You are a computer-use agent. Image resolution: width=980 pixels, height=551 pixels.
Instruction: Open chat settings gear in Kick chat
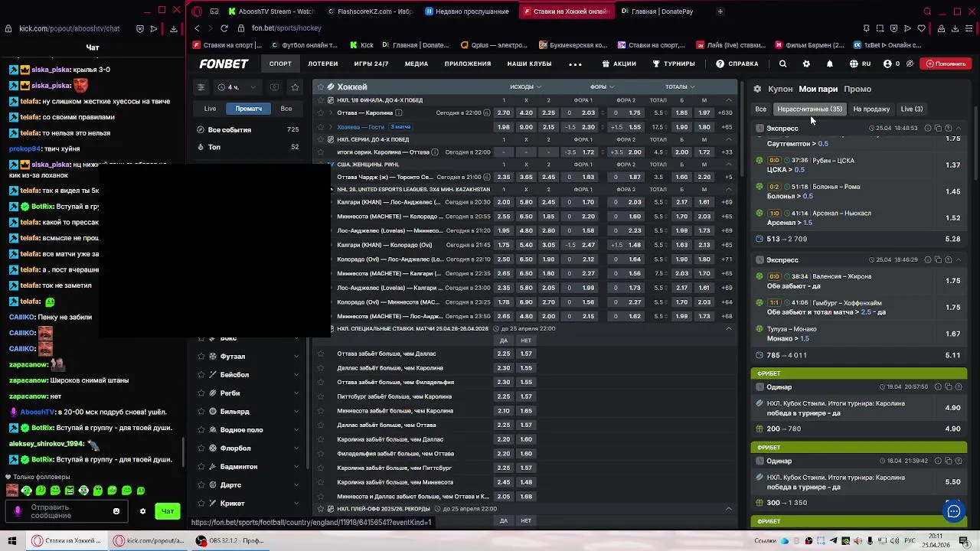coord(142,511)
